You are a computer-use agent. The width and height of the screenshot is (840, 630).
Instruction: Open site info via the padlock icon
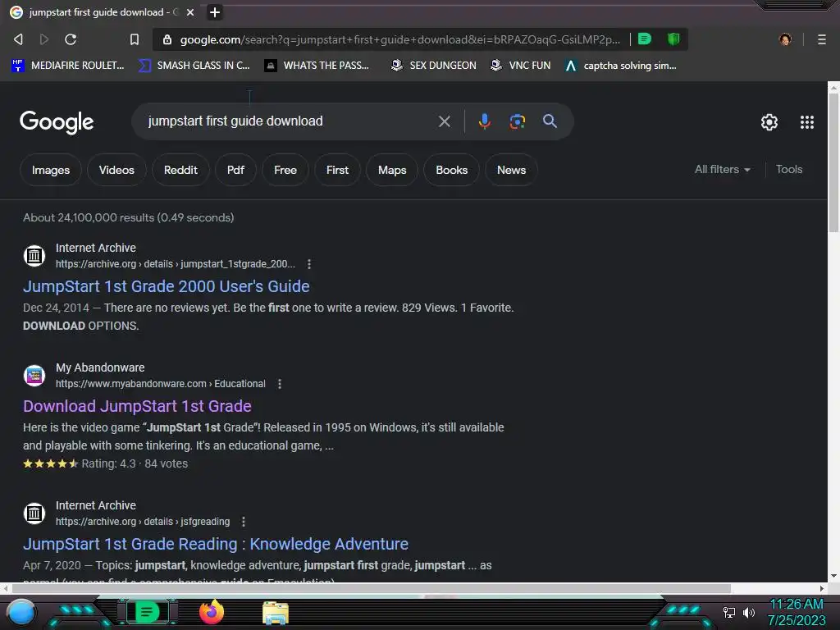pos(167,39)
